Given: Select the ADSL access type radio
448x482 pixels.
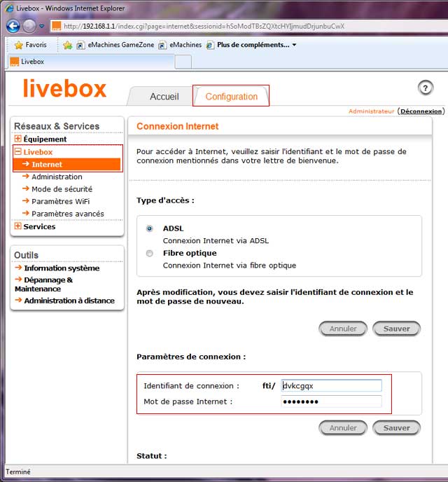Looking at the screenshot, I should 150,228.
